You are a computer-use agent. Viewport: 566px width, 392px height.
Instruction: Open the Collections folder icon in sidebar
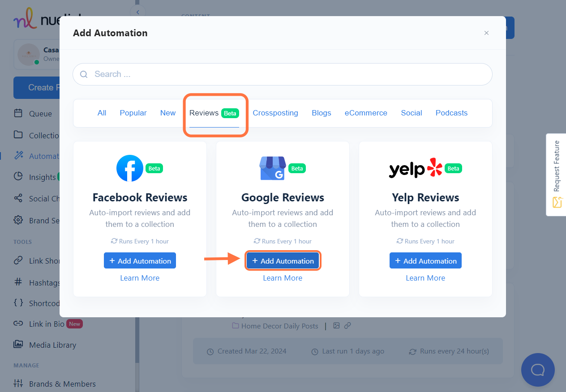click(x=18, y=135)
